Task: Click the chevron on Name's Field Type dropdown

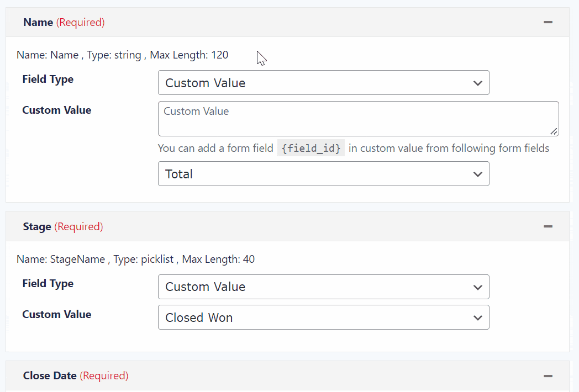Action: click(x=477, y=83)
